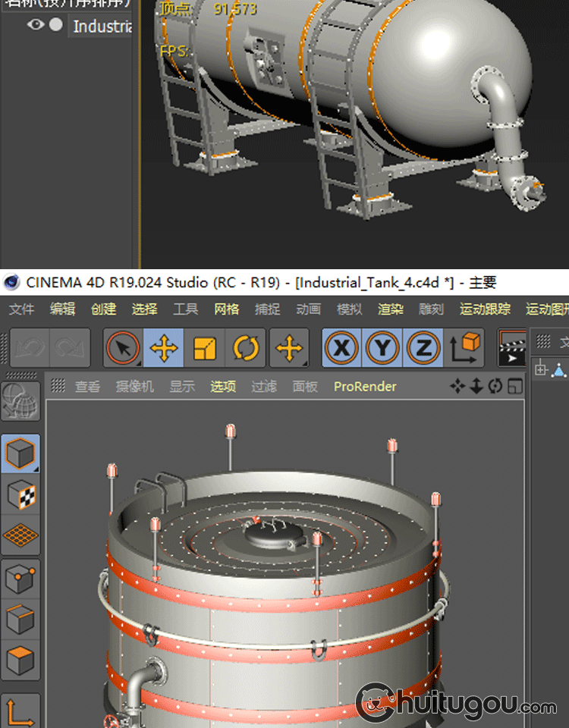The width and height of the screenshot is (569, 728).
Task: Open the 渲染 (Render) menu
Action: tap(391, 309)
